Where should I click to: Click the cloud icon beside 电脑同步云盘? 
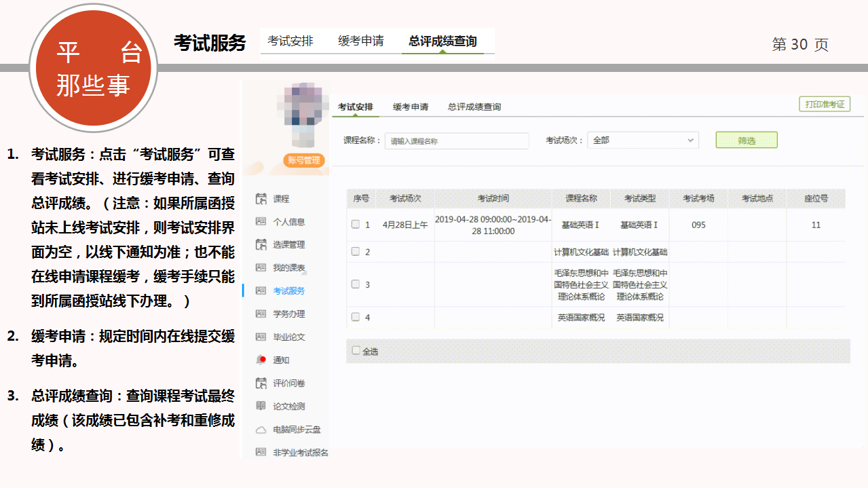pos(261,430)
